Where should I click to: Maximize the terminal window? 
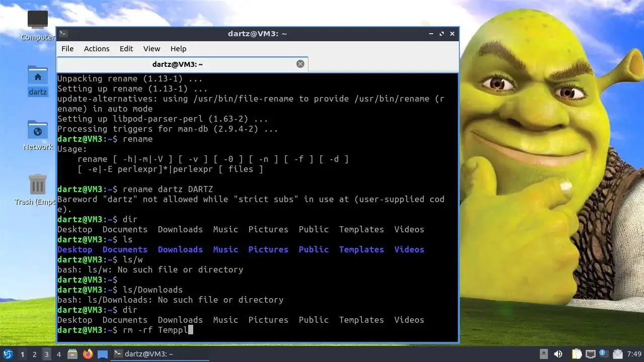click(442, 34)
